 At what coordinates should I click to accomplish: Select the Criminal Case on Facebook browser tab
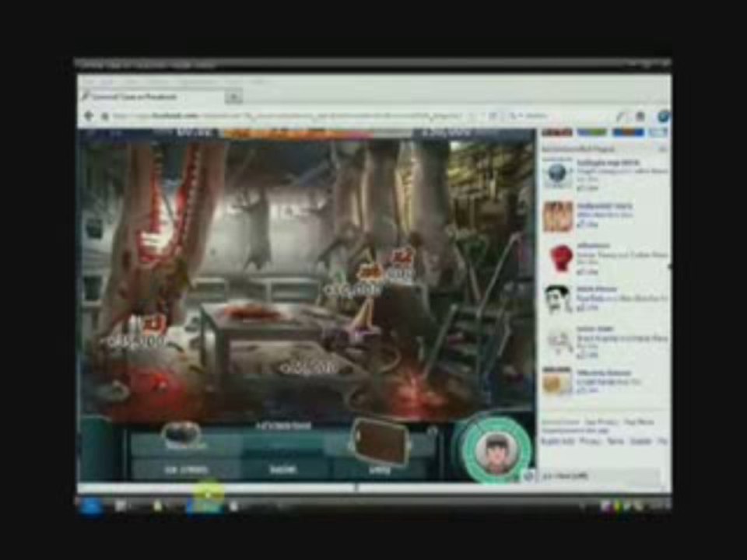[150, 97]
